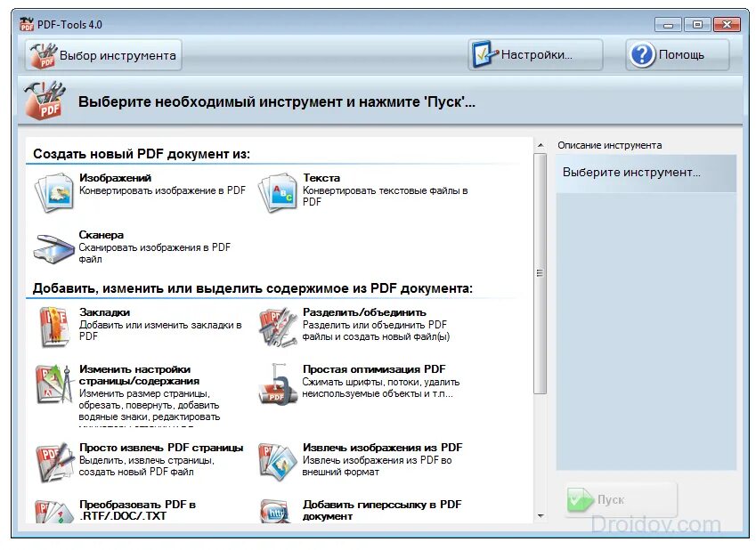Select the Текста tool title
This screenshot has height=550, width=756.
tap(321, 178)
